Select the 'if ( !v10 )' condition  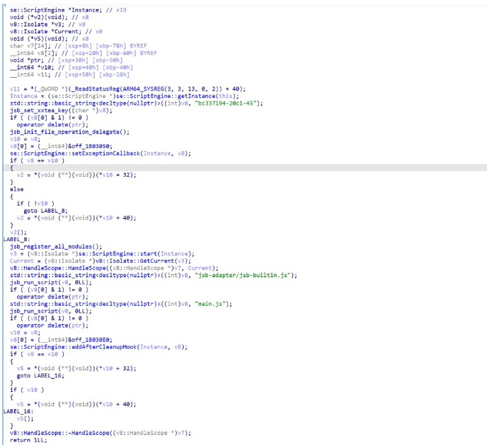[x=35, y=204]
